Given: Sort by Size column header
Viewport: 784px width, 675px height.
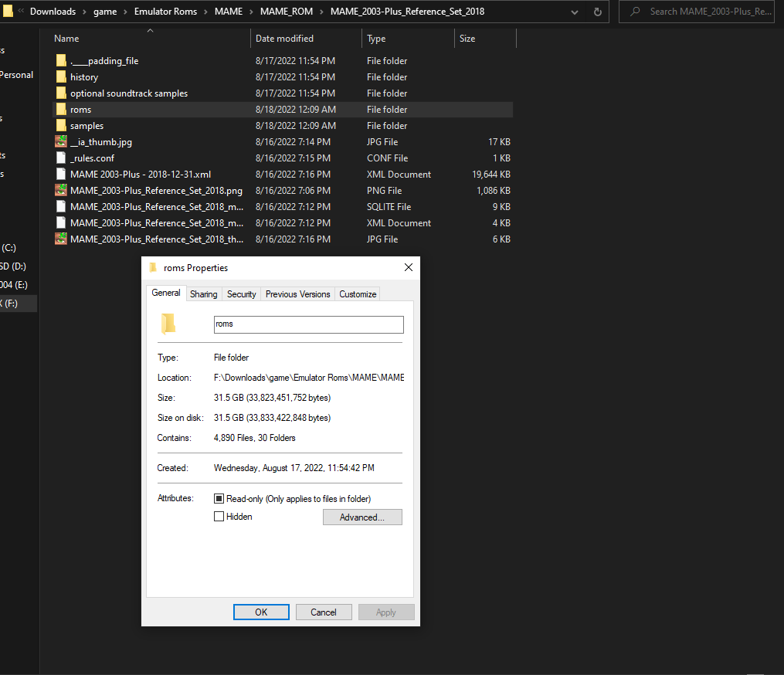Looking at the screenshot, I should [x=467, y=39].
